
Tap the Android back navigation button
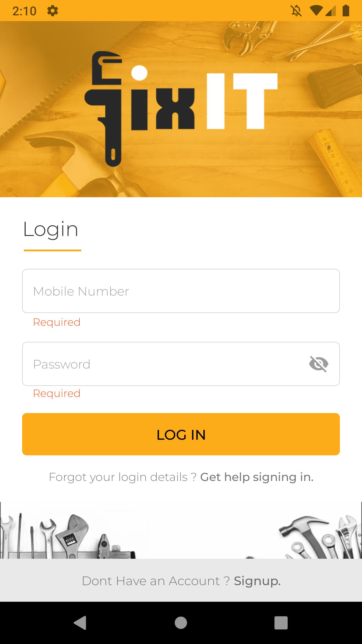pyautogui.click(x=80, y=623)
